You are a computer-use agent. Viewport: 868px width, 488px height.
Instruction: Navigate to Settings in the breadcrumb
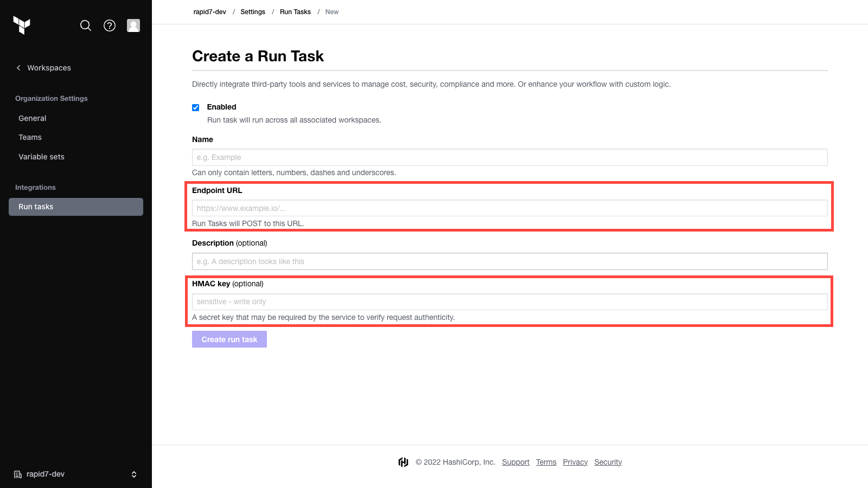click(253, 12)
